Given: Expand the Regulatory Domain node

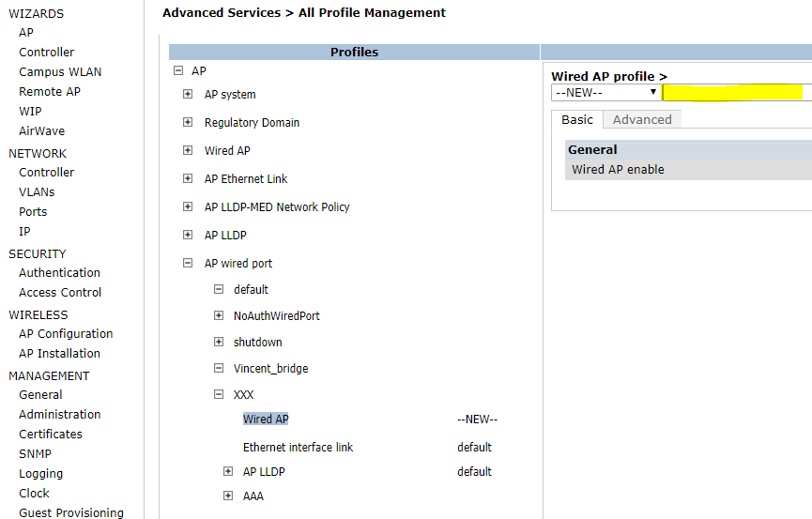Looking at the screenshot, I should (188, 122).
